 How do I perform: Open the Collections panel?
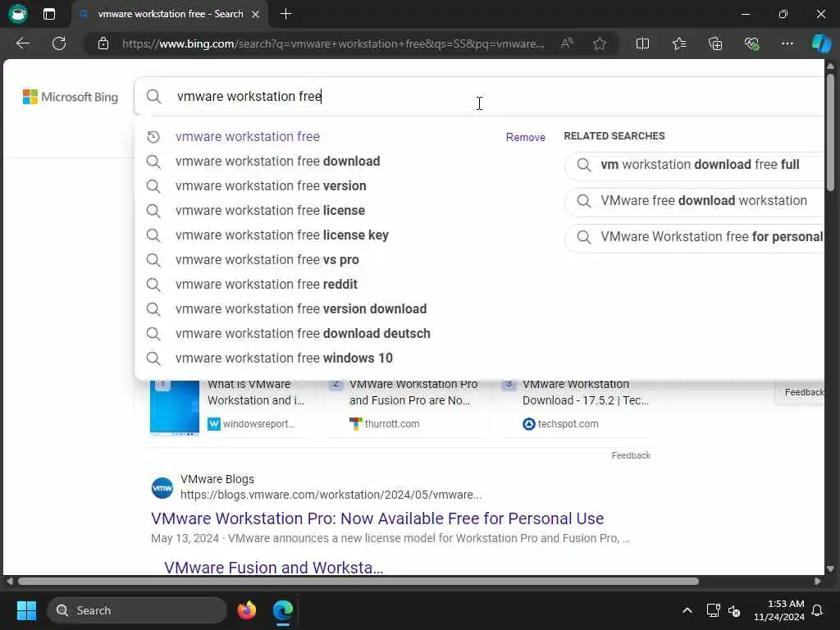[x=715, y=43]
